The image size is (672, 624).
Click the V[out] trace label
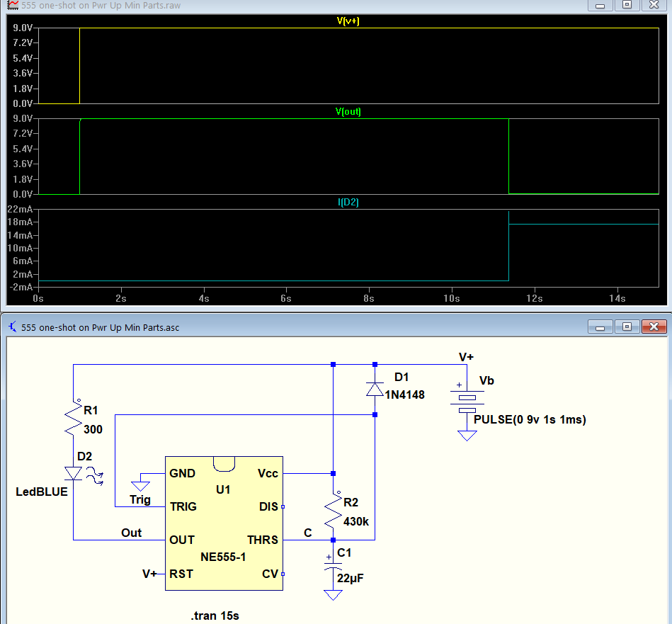tap(348, 111)
